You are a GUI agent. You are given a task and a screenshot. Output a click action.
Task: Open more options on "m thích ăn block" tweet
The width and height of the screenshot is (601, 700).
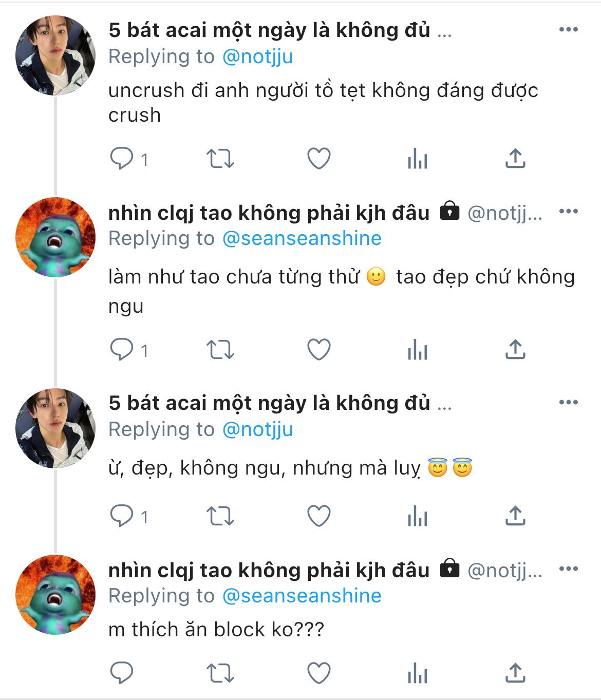(x=568, y=569)
